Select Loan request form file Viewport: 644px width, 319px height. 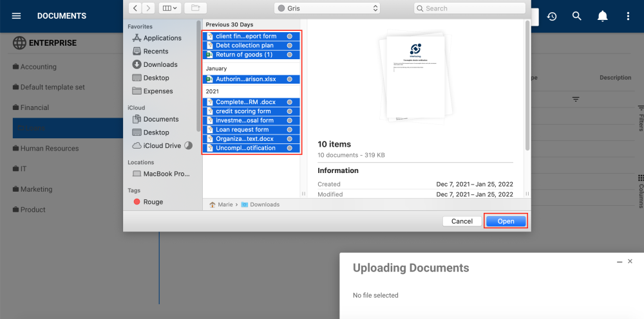coord(251,129)
